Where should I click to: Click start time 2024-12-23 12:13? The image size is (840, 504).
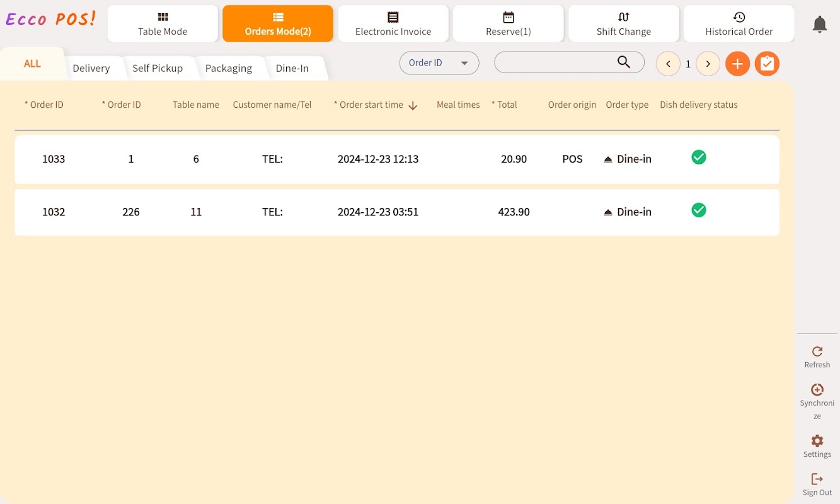(378, 159)
